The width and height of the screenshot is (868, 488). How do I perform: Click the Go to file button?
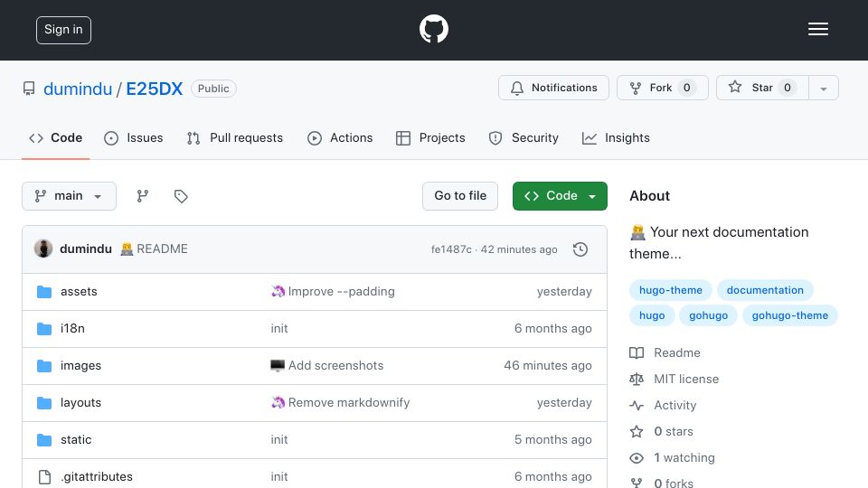460,196
